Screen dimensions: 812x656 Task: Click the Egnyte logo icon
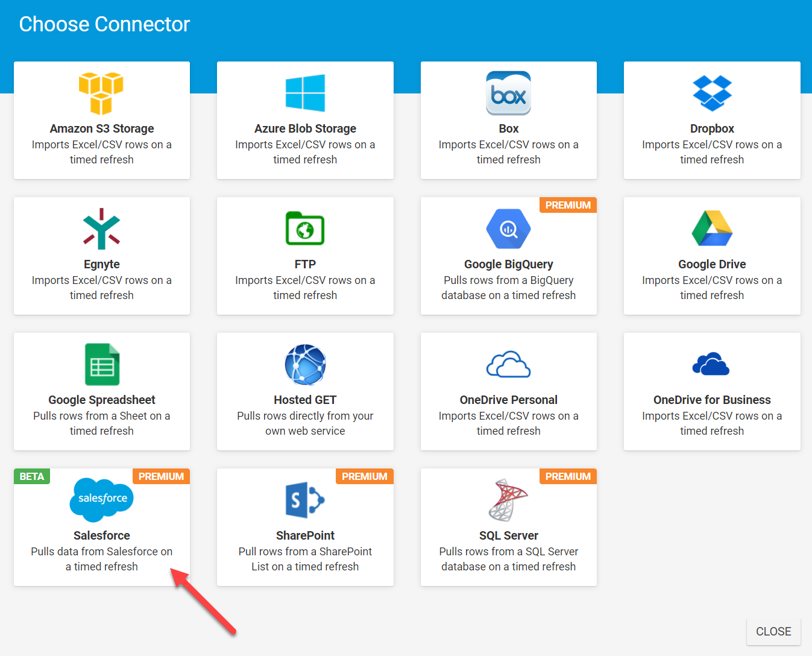click(x=101, y=229)
